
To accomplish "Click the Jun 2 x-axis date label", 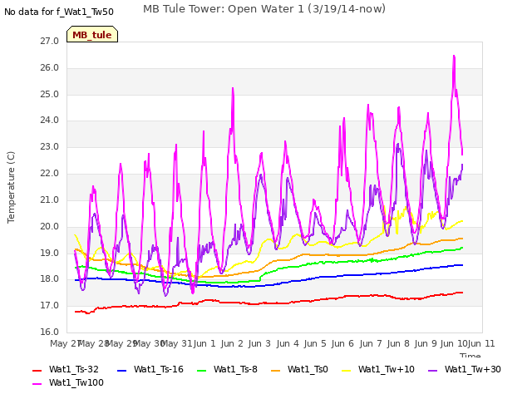I will (x=232, y=343).
